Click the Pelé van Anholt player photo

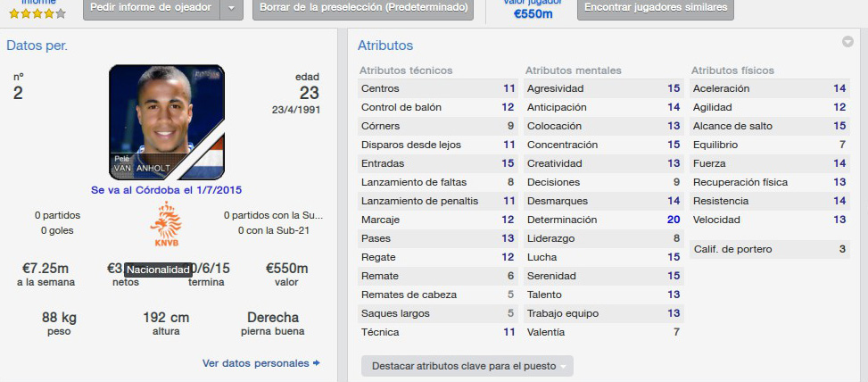coord(167,122)
